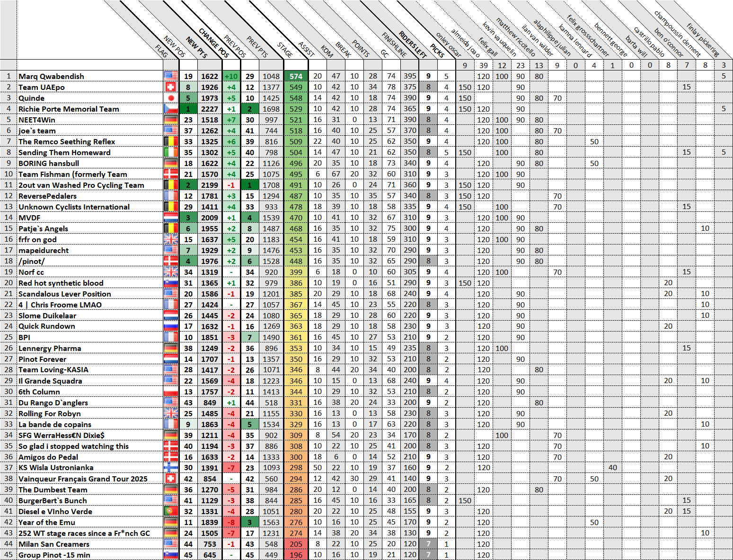Select the red 196 stage score cell
The image size is (733, 560).
(x=296, y=555)
